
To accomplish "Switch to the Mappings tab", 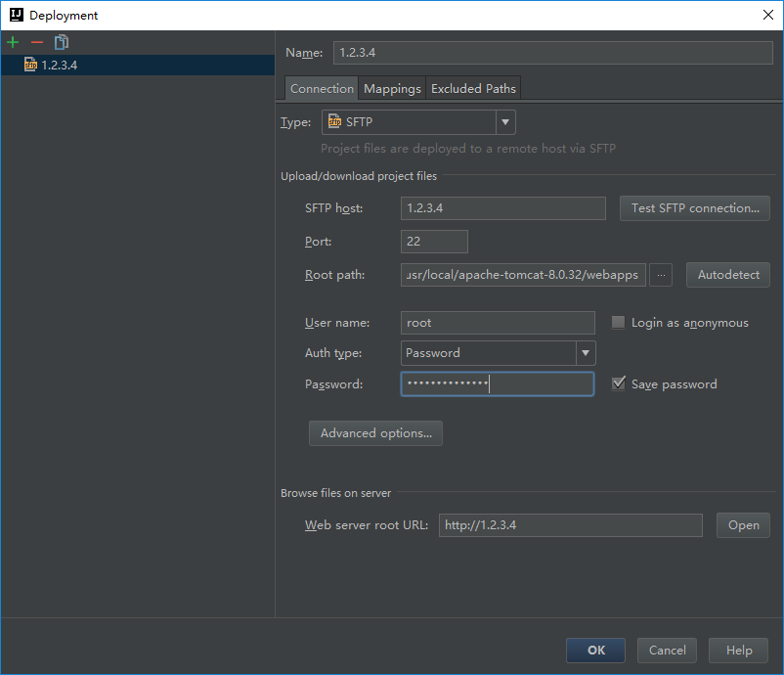I will [x=392, y=88].
